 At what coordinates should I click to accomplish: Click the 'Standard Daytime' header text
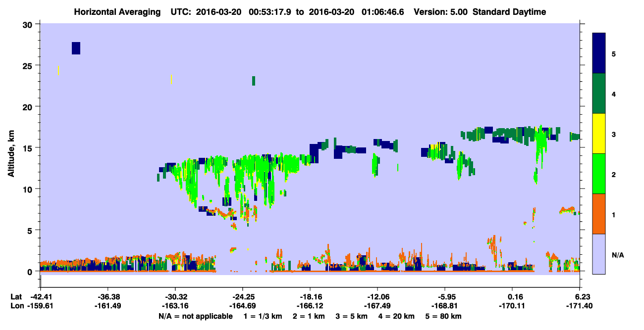pyautogui.click(x=509, y=12)
